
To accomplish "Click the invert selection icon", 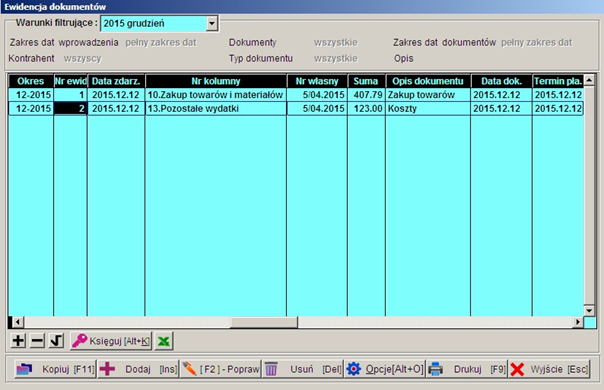I will [57, 341].
